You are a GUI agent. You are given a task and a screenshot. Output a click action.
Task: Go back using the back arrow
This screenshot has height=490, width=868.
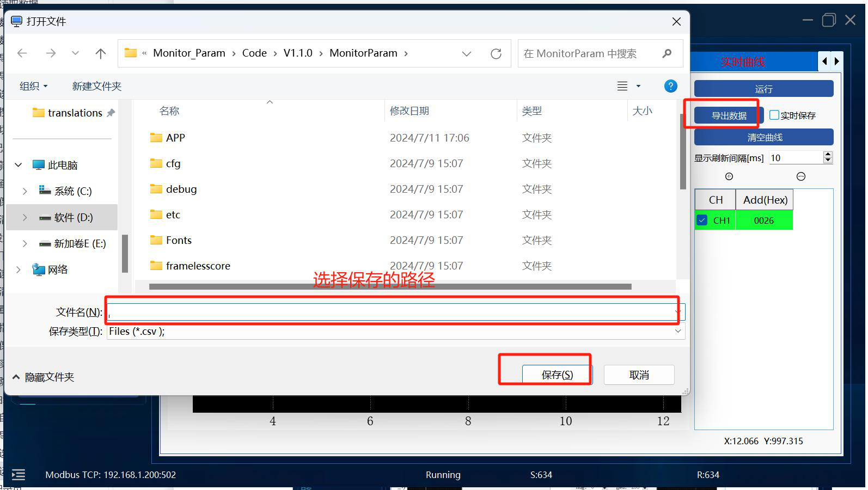click(x=22, y=53)
